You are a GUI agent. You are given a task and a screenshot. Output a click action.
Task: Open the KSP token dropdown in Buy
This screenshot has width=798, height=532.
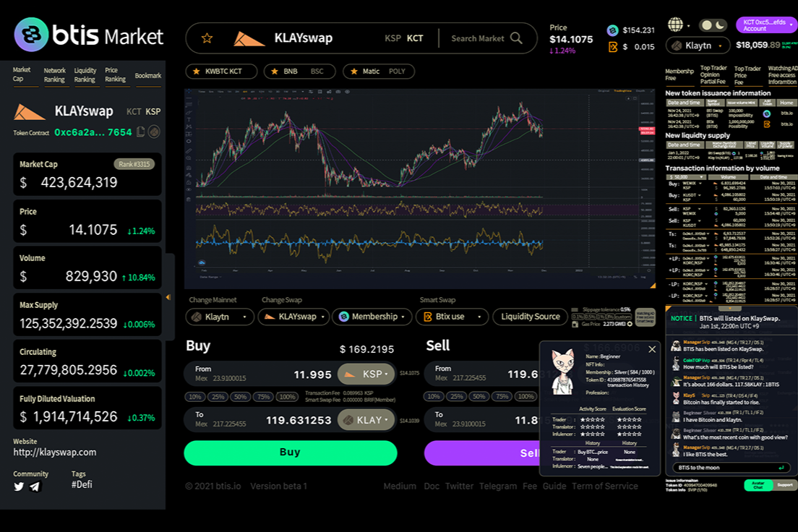(x=366, y=374)
